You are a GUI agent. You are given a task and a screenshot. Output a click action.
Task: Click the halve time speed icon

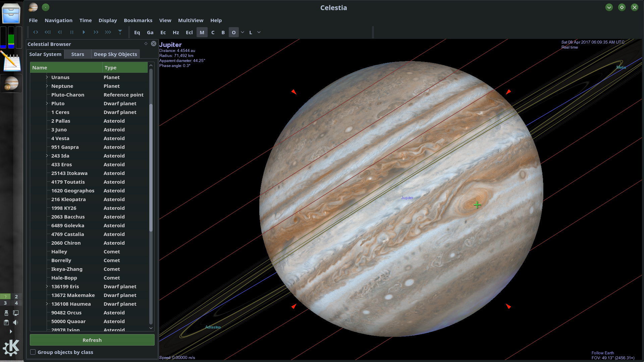(x=60, y=32)
